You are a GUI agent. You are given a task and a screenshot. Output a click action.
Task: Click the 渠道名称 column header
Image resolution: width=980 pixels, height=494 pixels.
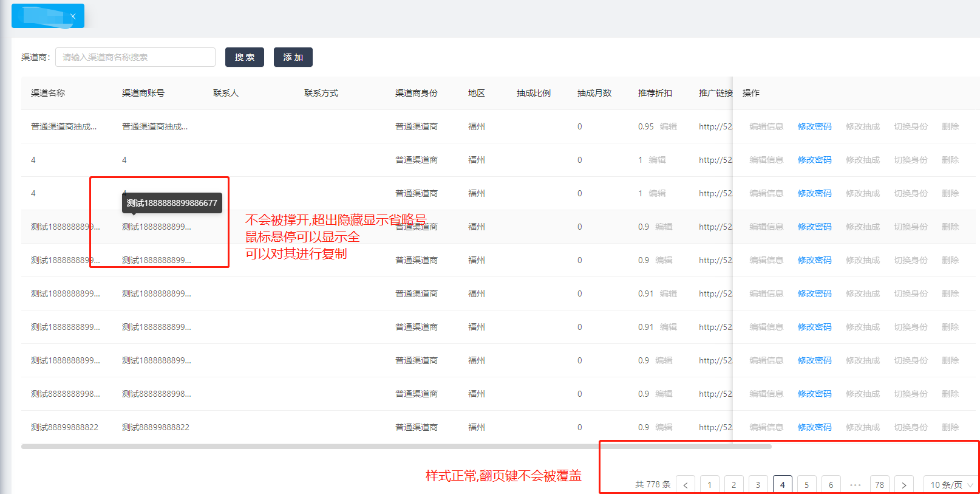(48, 93)
